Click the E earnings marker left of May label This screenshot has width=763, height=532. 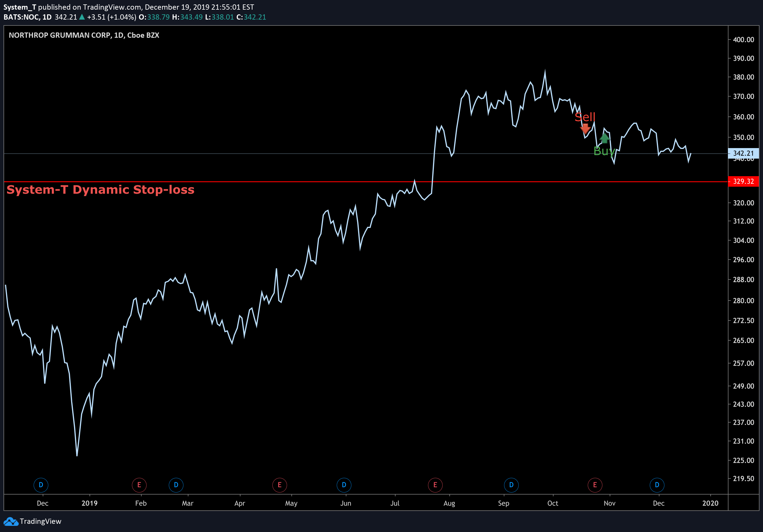pos(280,485)
